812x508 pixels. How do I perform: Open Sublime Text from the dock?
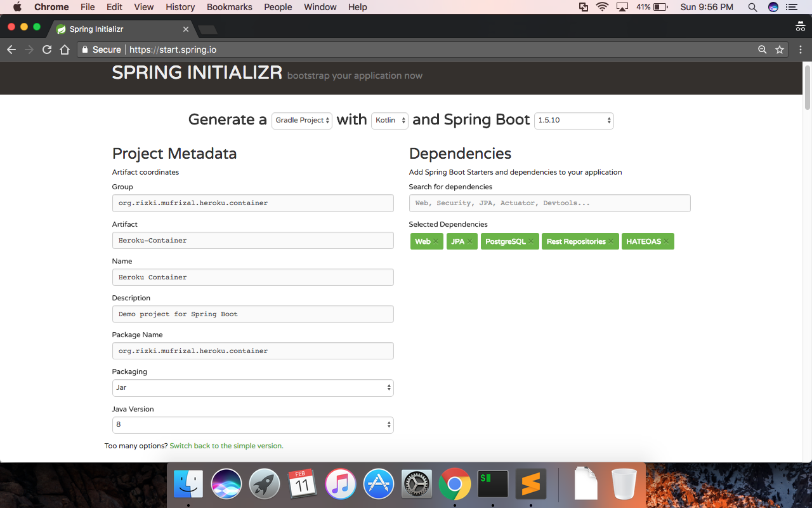coord(531,485)
